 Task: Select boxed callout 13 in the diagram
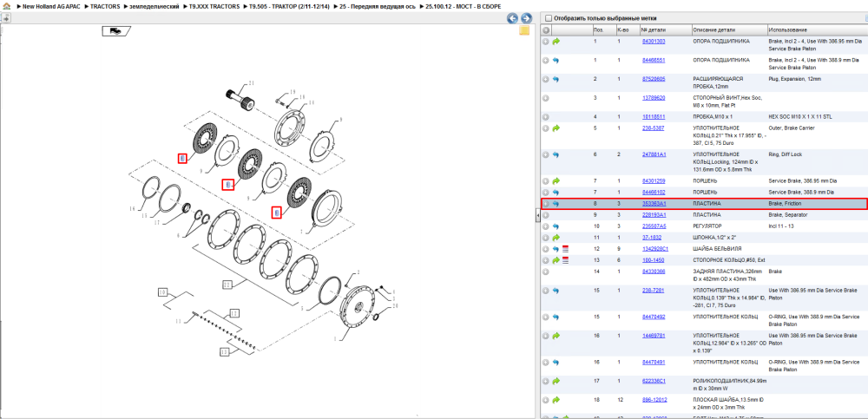click(224, 351)
